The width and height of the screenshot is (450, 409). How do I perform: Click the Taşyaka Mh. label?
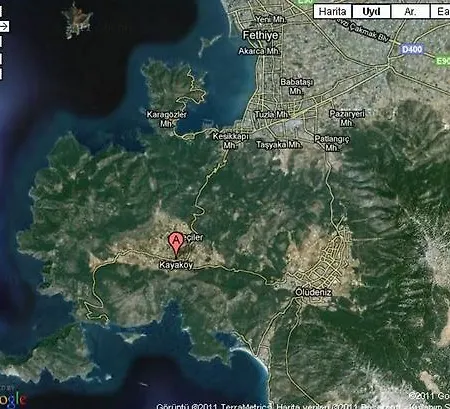279,144
